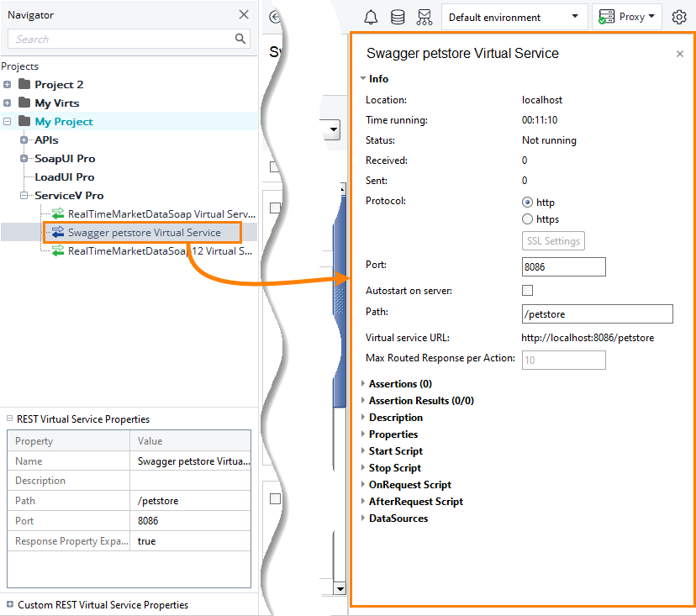
Task: Expand the Description section
Action: [363, 417]
